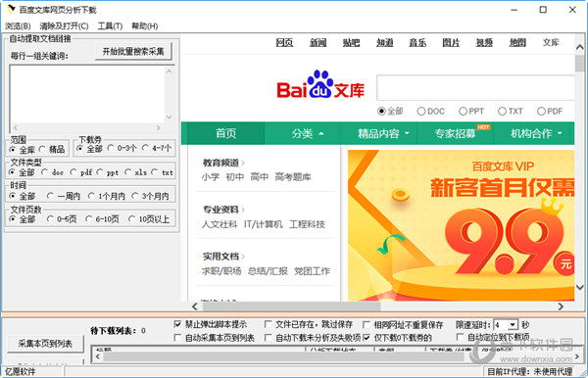Click the 视频 link

point(484,43)
